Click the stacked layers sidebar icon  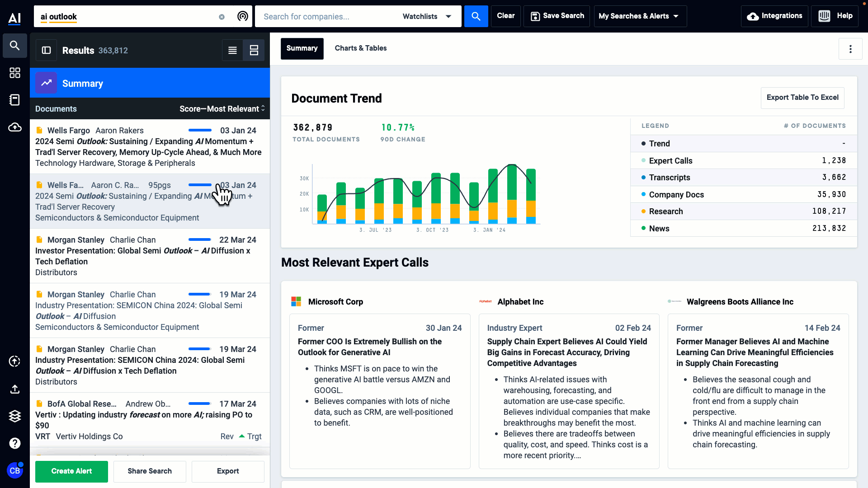pos(15,416)
